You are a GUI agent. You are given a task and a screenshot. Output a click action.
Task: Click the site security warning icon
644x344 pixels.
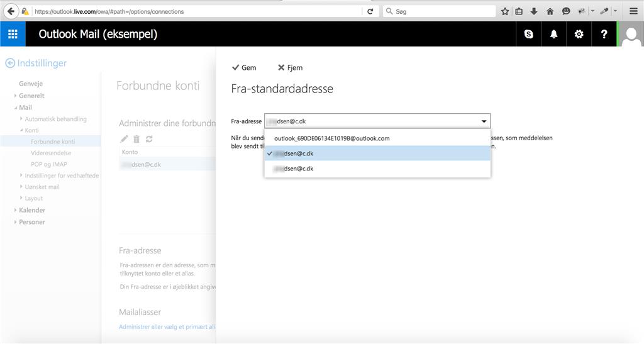pos(25,11)
